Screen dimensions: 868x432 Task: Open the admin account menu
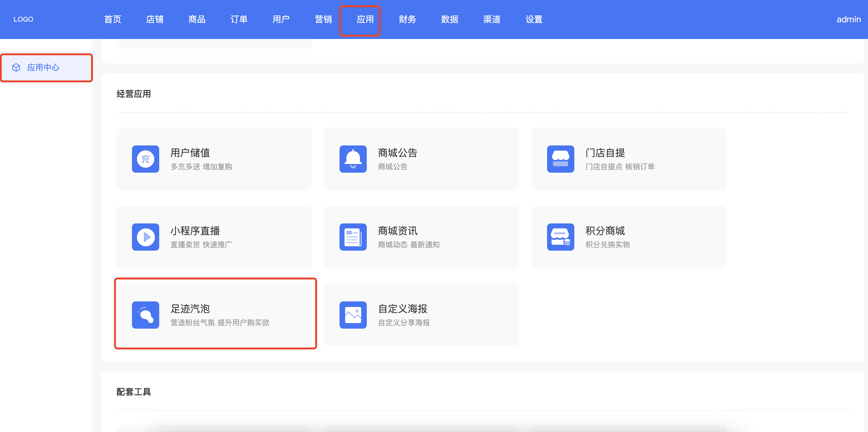tap(848, 19)
